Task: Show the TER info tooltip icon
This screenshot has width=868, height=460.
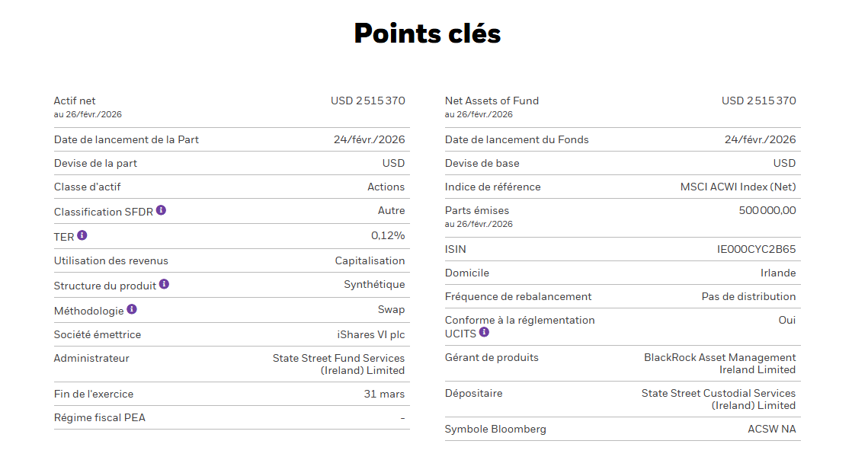Action: pos(82,235)
